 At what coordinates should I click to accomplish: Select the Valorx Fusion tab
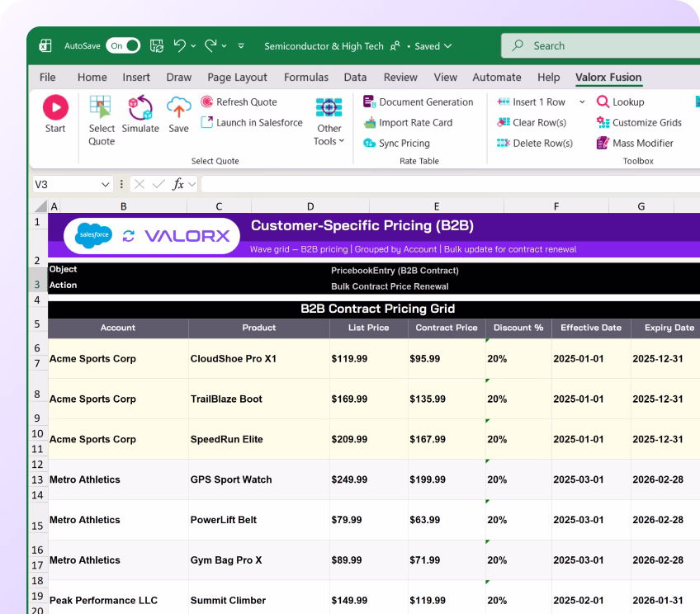coord(608,78)
